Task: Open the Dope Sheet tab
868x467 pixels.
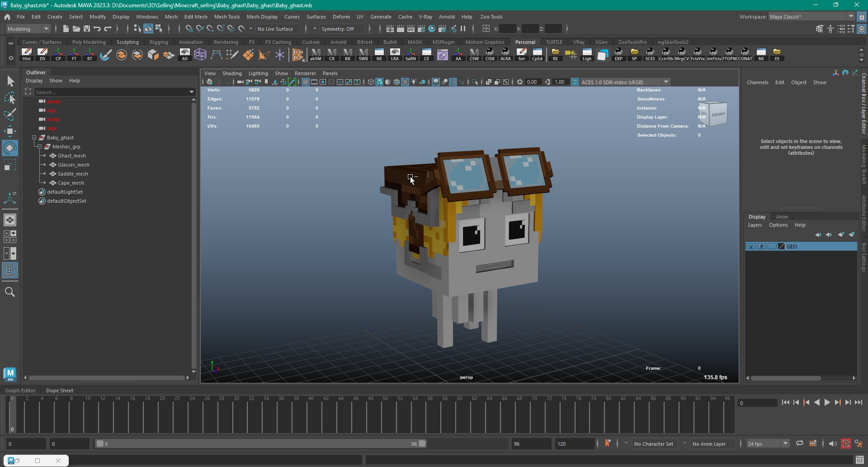Action: click(x=59, y=391)
